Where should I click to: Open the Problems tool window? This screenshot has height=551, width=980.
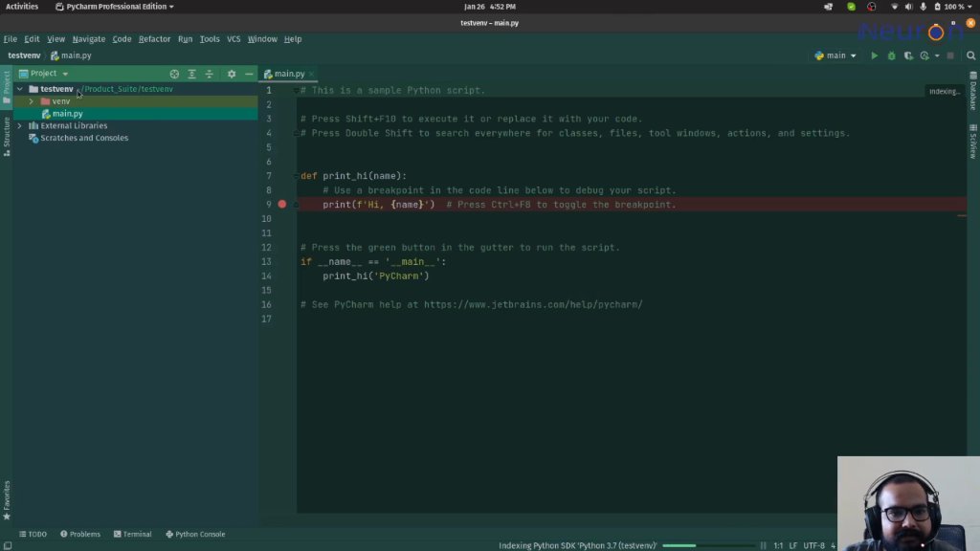(x=80, y=534)
